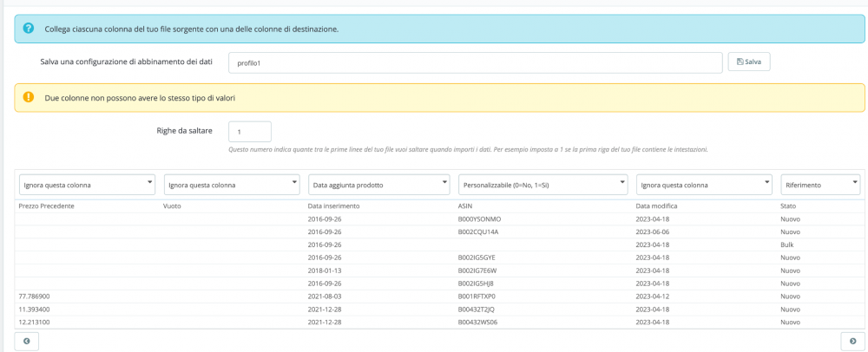Click the Vuoto header cell
868x352 pixels.
tap(172, 205)
